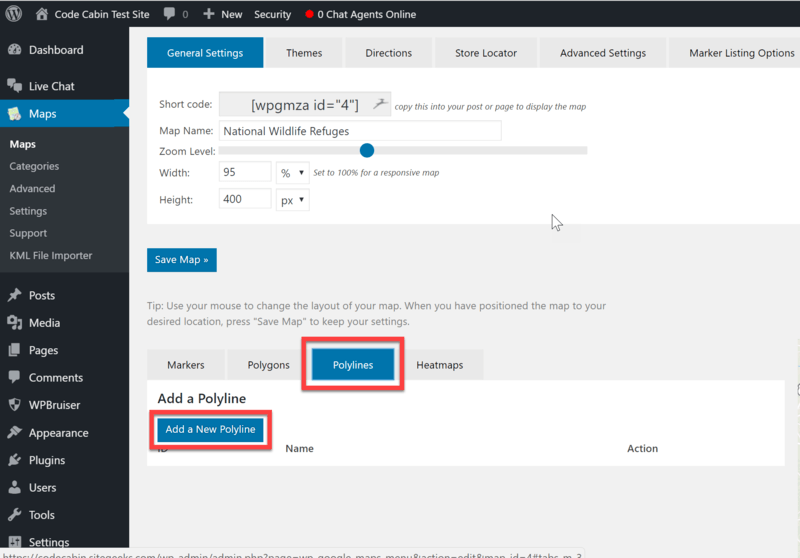Click the WPBruiser shield icon
This screenshot has height=558, width=800.
[x=15, y=404]
